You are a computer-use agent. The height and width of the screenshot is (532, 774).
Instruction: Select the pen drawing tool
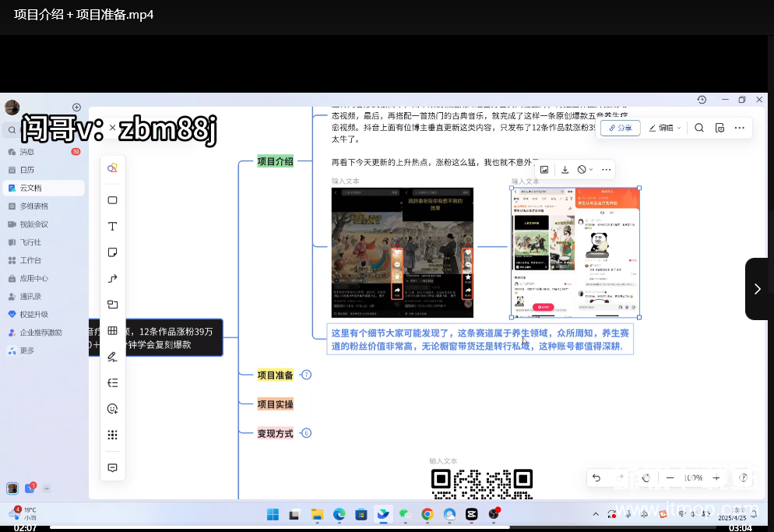[x=113, y=357]
